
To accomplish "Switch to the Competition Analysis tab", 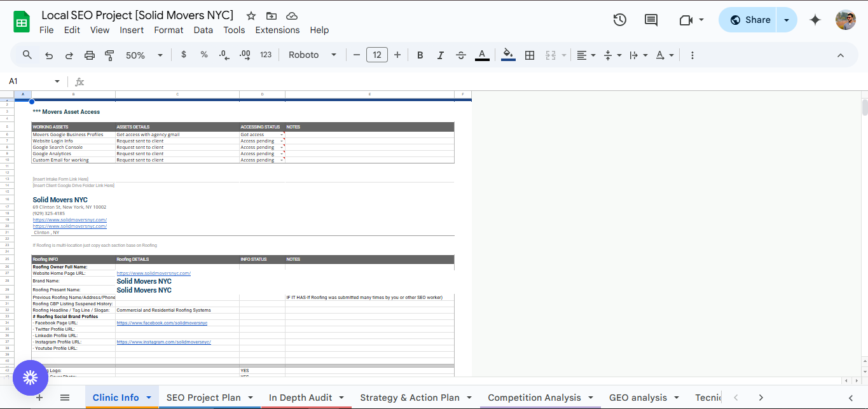I will 534,397.
